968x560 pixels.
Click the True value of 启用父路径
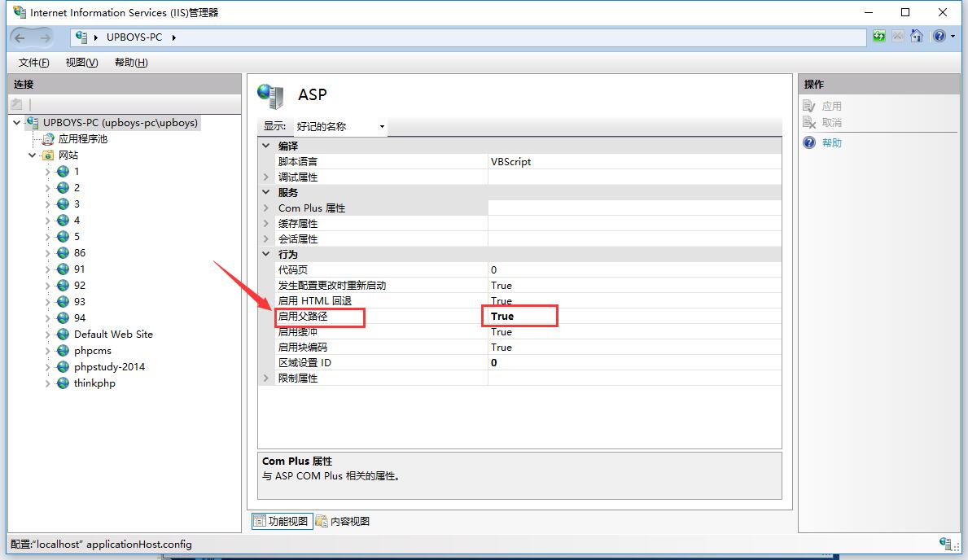502,316
